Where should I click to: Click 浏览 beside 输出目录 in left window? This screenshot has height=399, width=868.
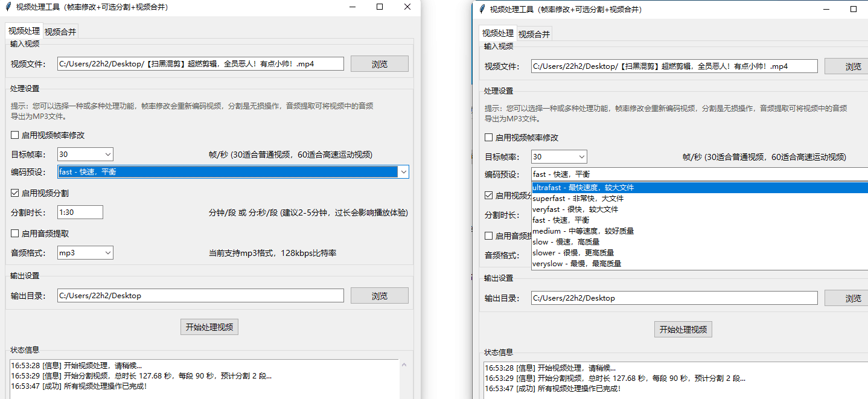(379, 296)
